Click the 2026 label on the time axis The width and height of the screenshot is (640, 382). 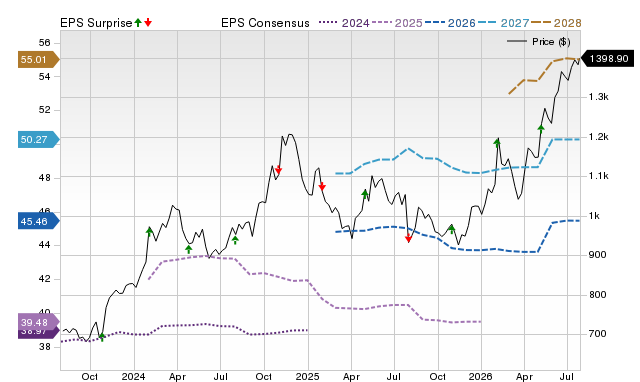click(480, 376)
